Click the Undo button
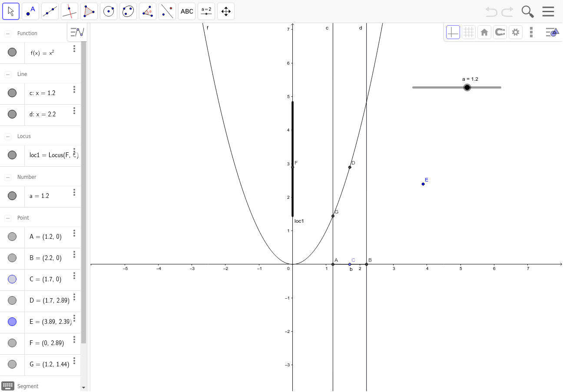The width and height of the screenshot is (563, 392). point(491,11)
